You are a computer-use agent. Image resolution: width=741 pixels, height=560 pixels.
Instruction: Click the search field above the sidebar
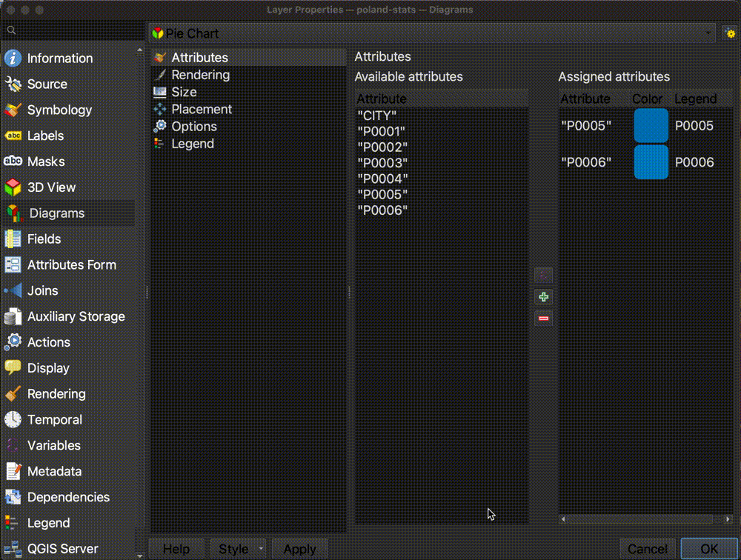73,30
